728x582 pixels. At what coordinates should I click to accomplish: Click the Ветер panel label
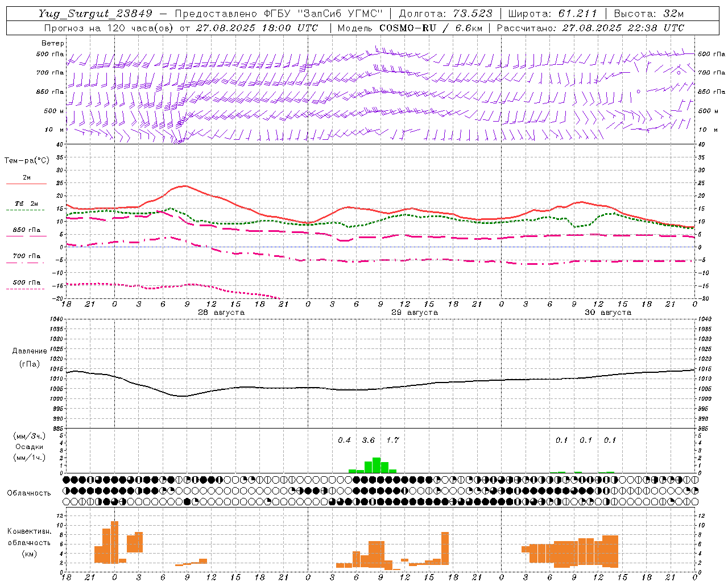(53, 43)
